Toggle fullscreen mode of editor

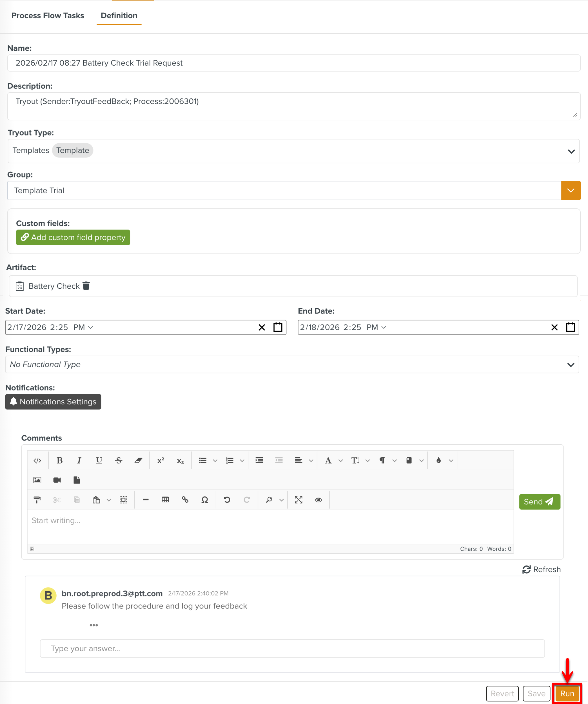coord(298,500)
